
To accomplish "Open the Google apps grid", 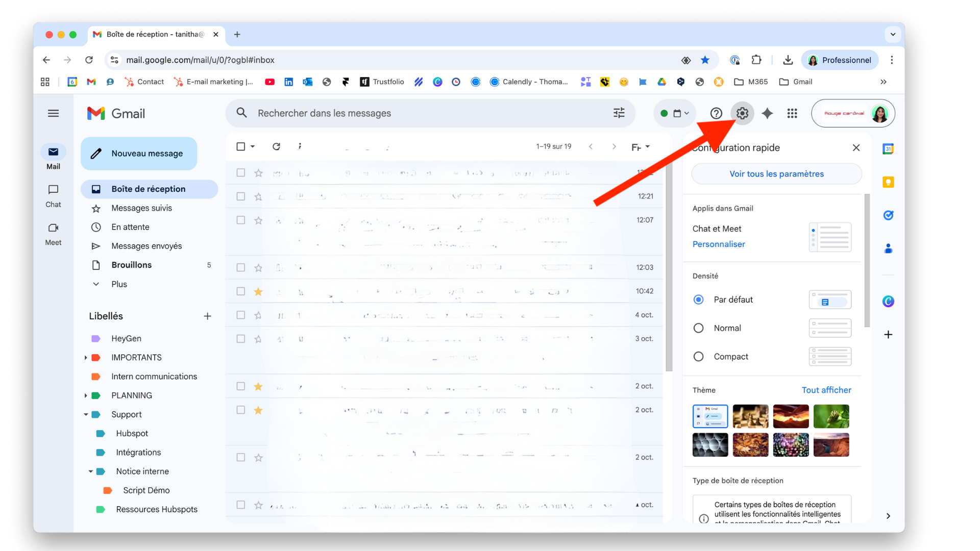I will [x=792, y=113].
